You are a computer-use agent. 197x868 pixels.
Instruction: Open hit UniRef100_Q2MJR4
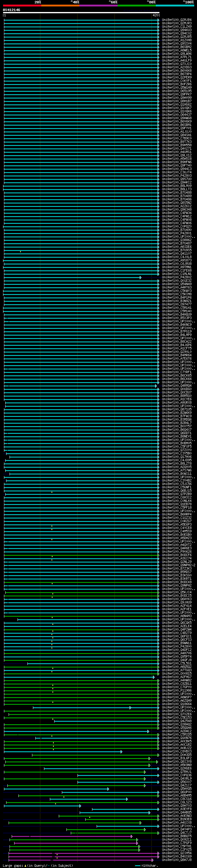tap(177, 20)
